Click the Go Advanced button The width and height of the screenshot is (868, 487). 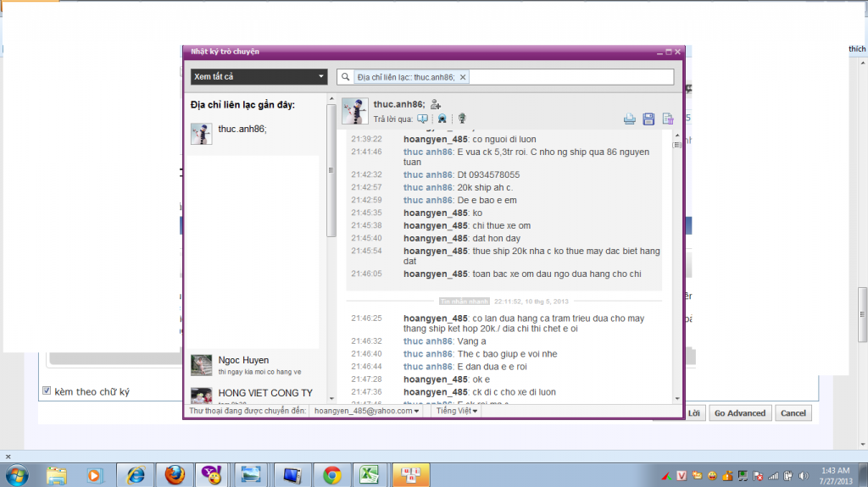tap(739, 413)
